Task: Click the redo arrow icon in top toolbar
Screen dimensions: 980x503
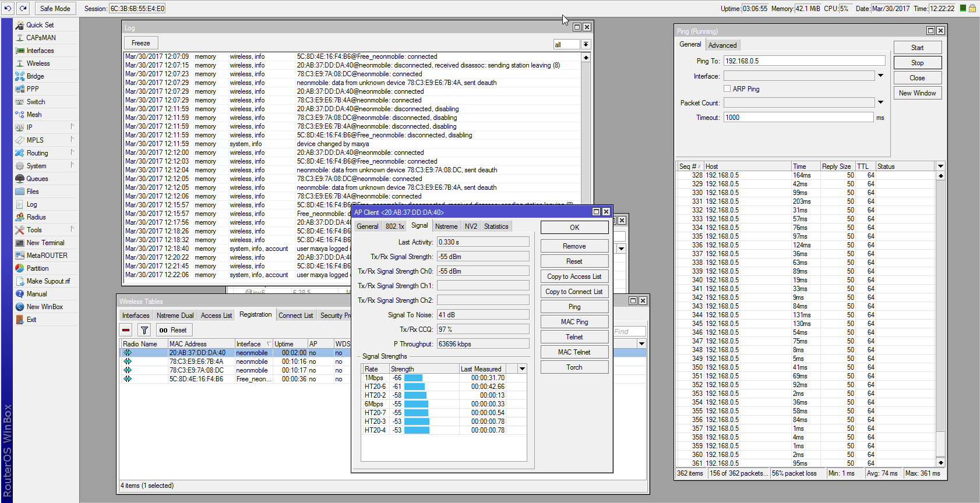Action: pyautogui.click(x=23, y=8)
